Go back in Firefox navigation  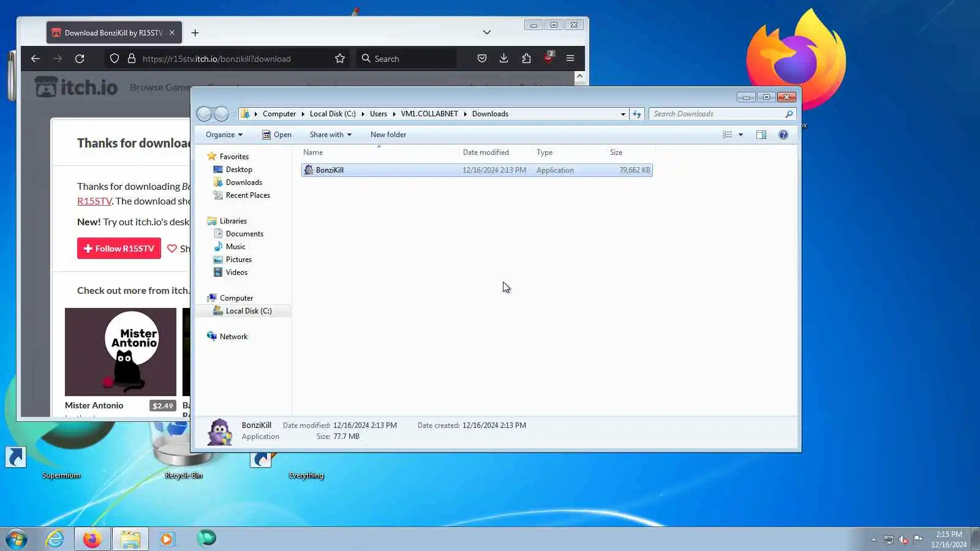pos(36,59)
